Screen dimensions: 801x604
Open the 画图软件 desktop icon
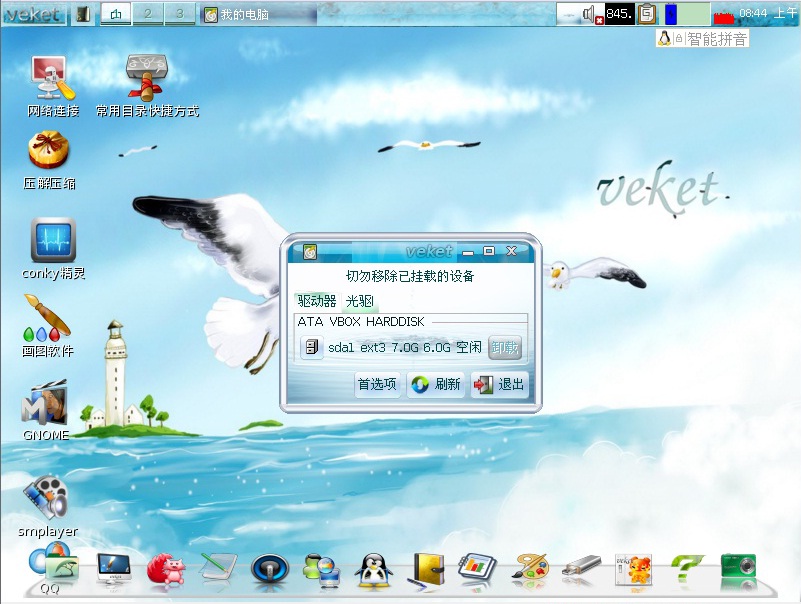pos(48,326)
